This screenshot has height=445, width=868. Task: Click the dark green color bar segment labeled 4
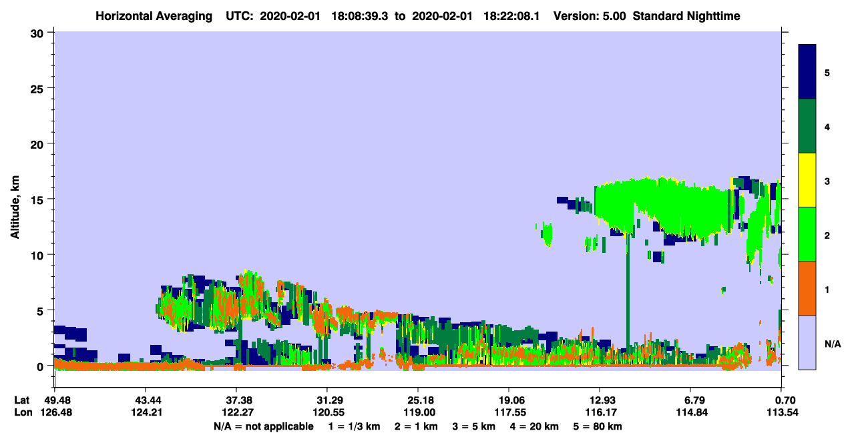pyautogui.click(x=807, y=126)
